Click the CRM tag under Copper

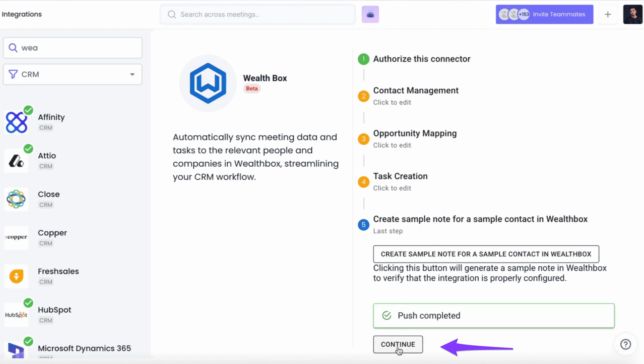click(x=46, y=243)
